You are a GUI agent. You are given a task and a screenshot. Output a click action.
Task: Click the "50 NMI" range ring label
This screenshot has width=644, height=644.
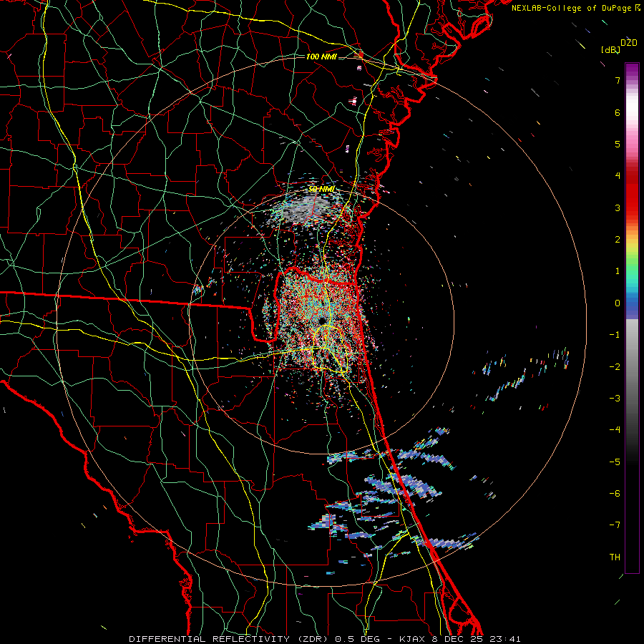click(x=321, y=189)
